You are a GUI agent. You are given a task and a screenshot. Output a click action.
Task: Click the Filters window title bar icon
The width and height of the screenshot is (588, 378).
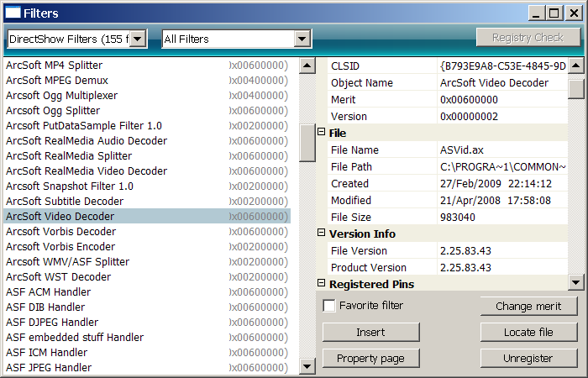[x=13, y=13]
